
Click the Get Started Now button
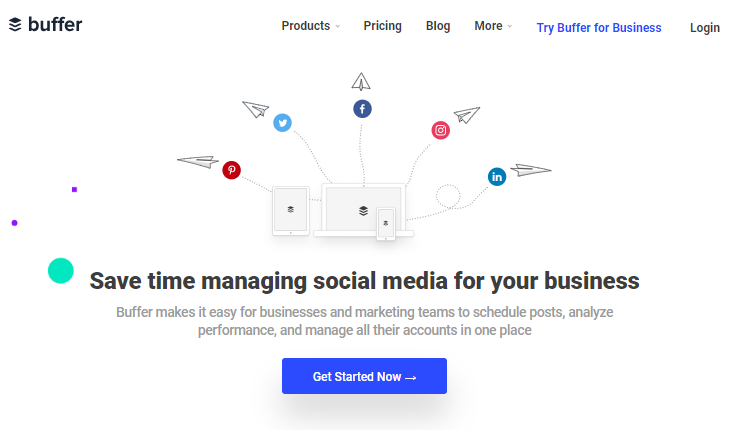coord(365,376)
